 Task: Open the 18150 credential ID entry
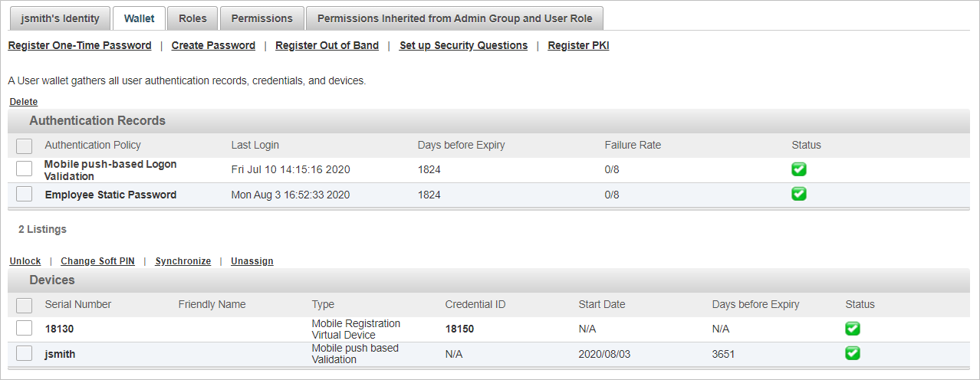[x=459, y=329]
